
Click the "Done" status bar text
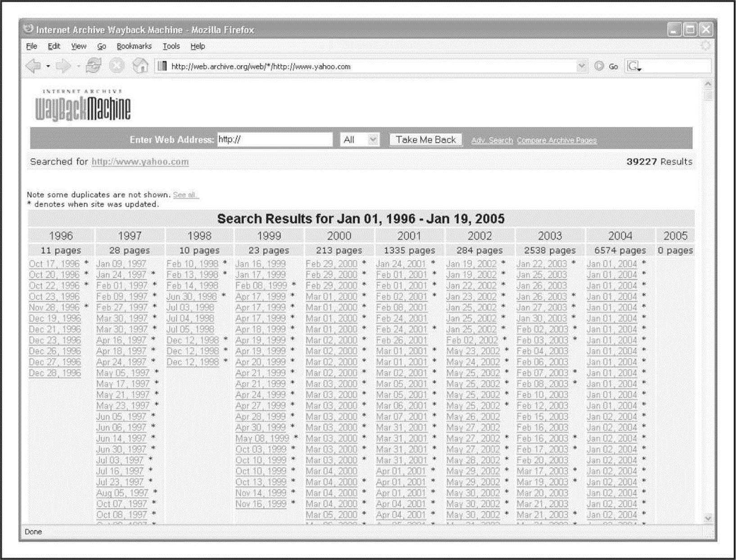coord(33,532)
